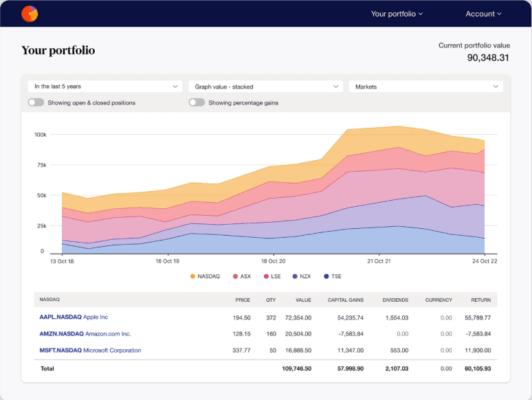Click the NASDAQ table group header
Viewport: 532px width, 400px height.
(49, 300)
